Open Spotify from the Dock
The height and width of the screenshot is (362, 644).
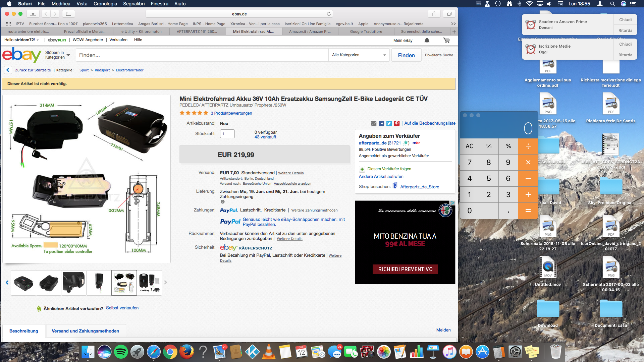(121, 352)
